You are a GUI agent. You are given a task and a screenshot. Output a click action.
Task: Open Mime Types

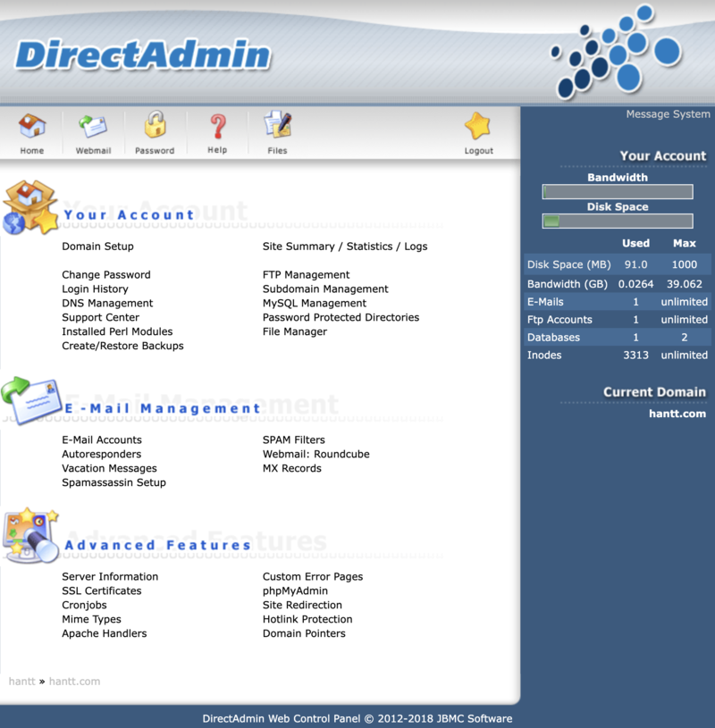pos(91,619)
